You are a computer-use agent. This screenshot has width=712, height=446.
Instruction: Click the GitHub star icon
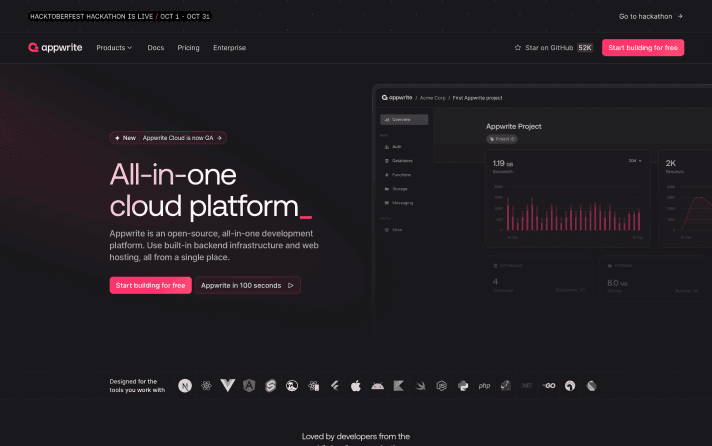coord(518,48)
